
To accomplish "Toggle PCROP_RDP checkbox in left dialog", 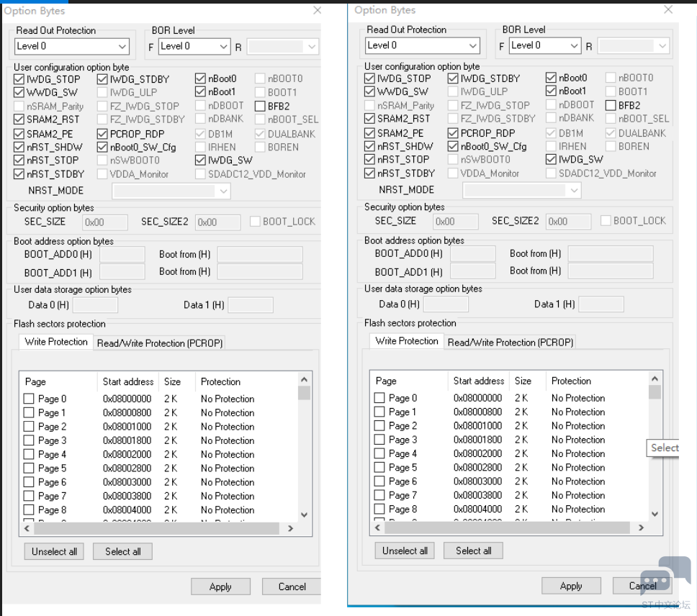I will (102, 134).
